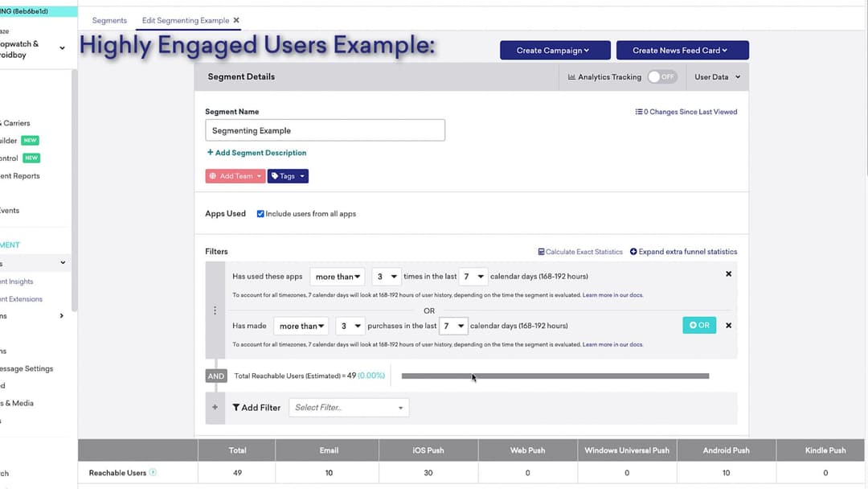Click the reachable users progress bar

tap(555, 376)
